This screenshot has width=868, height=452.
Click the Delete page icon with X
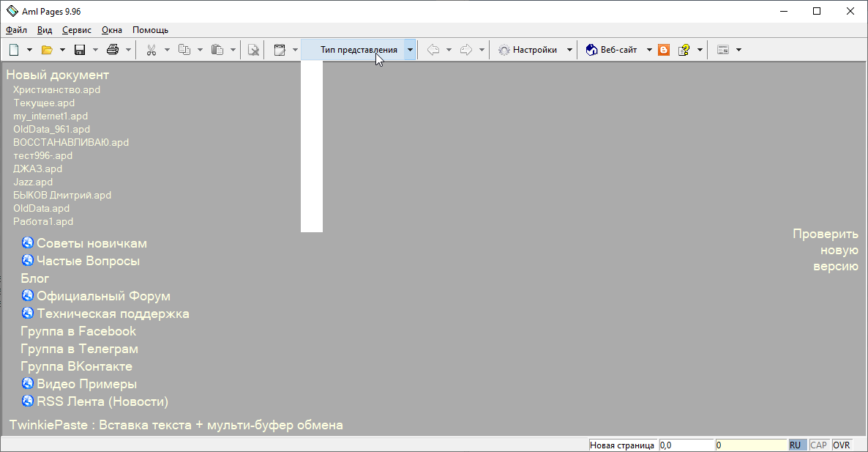point(253,50)
